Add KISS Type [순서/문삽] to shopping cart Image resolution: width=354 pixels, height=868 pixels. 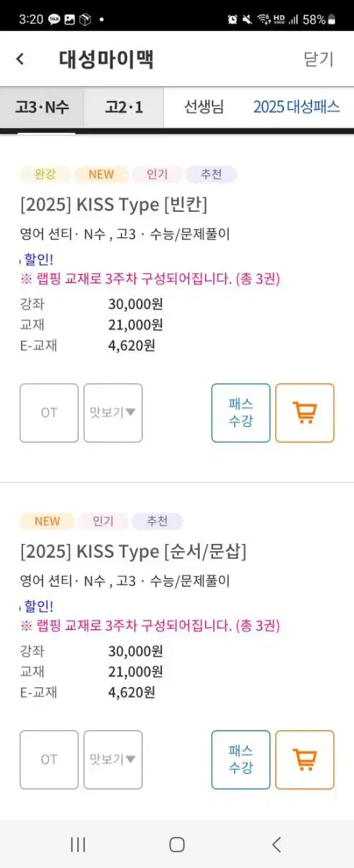click(305, 759)
